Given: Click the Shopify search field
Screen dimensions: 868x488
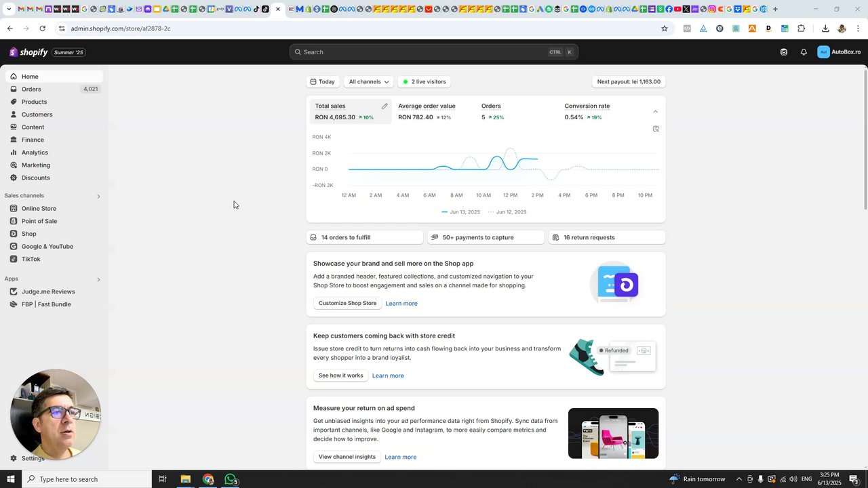Looking at the screenshot, I should (x=434, y=52).
